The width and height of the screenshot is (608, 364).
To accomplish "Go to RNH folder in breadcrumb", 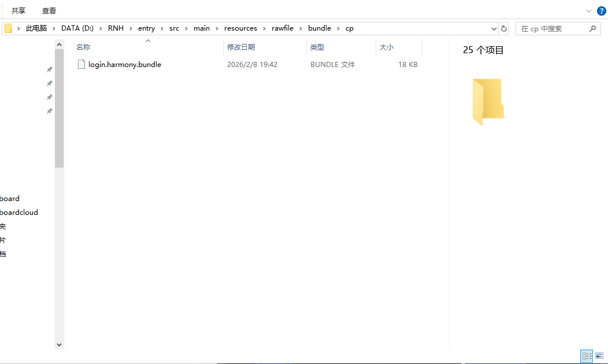I will point(116,28).
